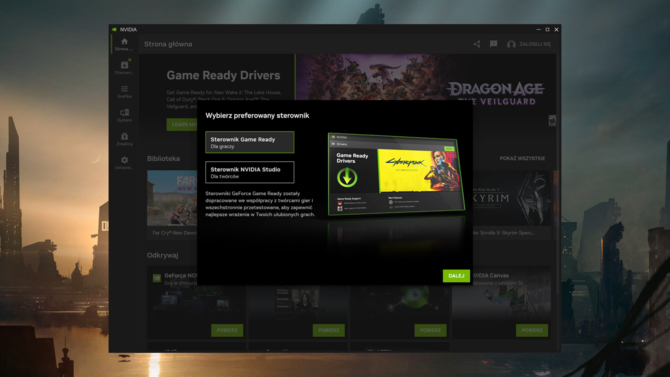Click the DALEJ button

click(456, 276)
